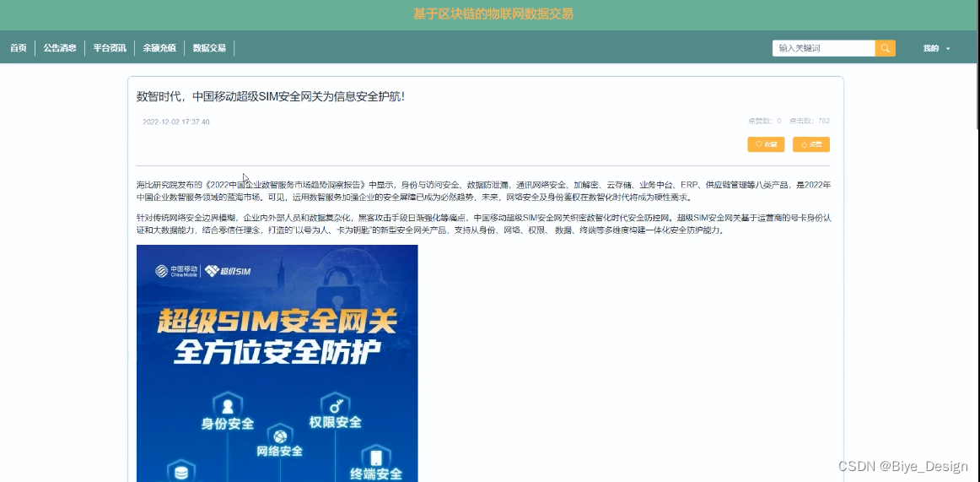Click the 超级SIM安全网关 article image
Viewport: 980px width, 482px height.
[277, 363]
